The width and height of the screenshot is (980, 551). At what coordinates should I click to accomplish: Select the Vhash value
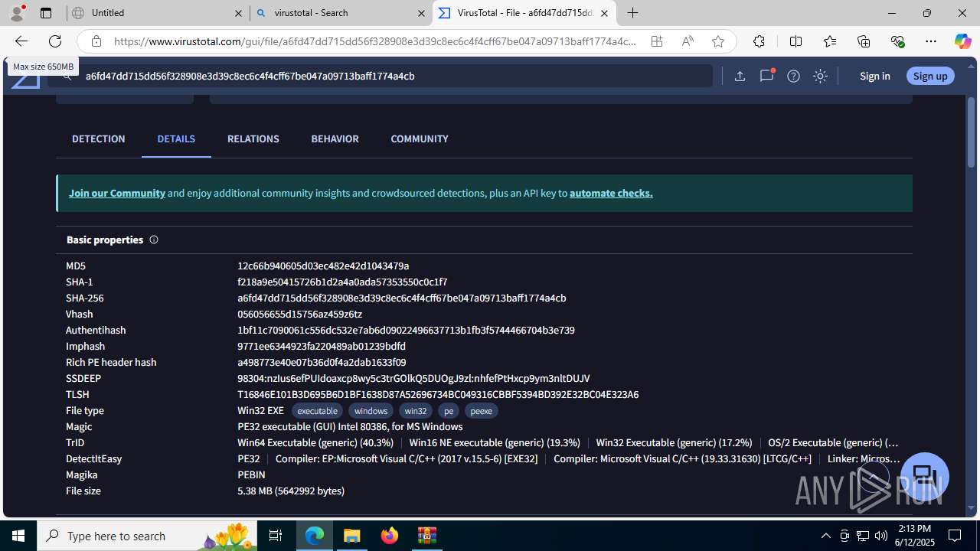tap(299, 314)
